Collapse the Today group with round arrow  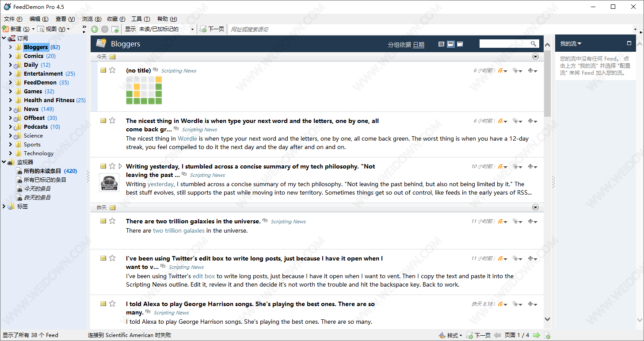[535, 57]
